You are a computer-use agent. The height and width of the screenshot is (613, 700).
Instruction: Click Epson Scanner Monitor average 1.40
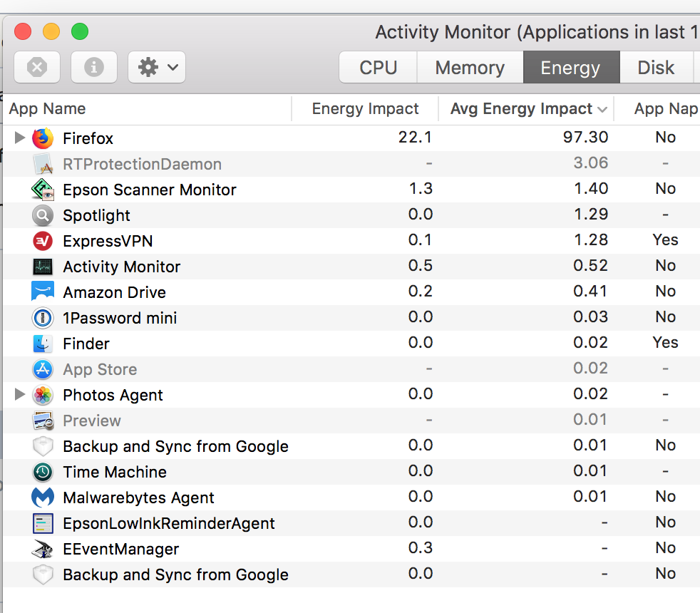[591, 188]
